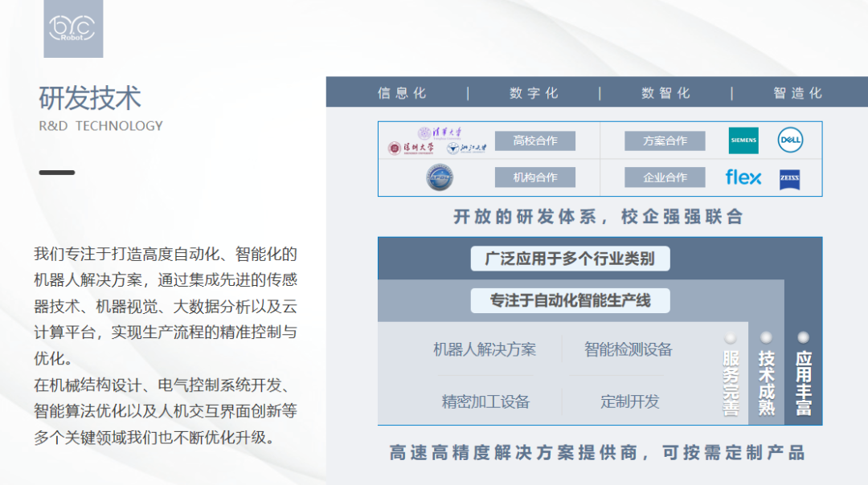868x485 pixels.
Task: Click the 专注于自动化智能生产线 label
Action: click(570, 300)
